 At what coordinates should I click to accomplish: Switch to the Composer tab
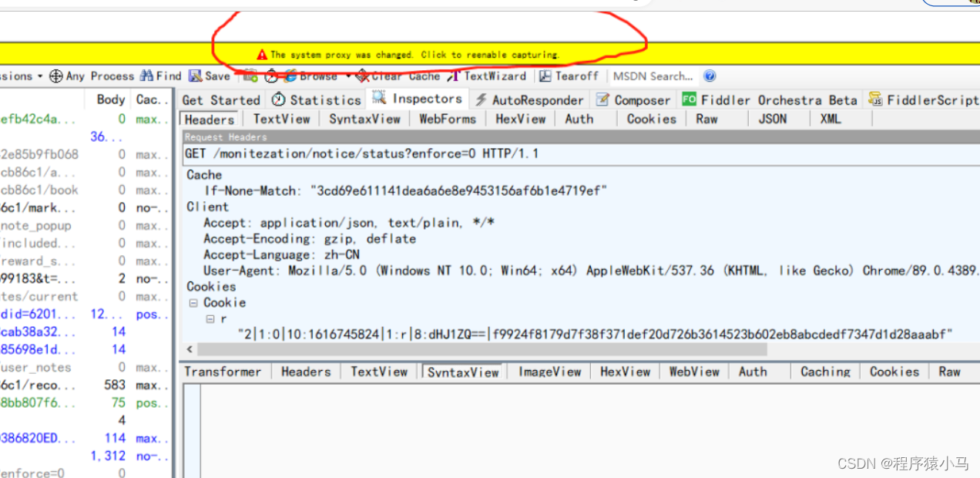pyautogui.click(x=634, y=99)
